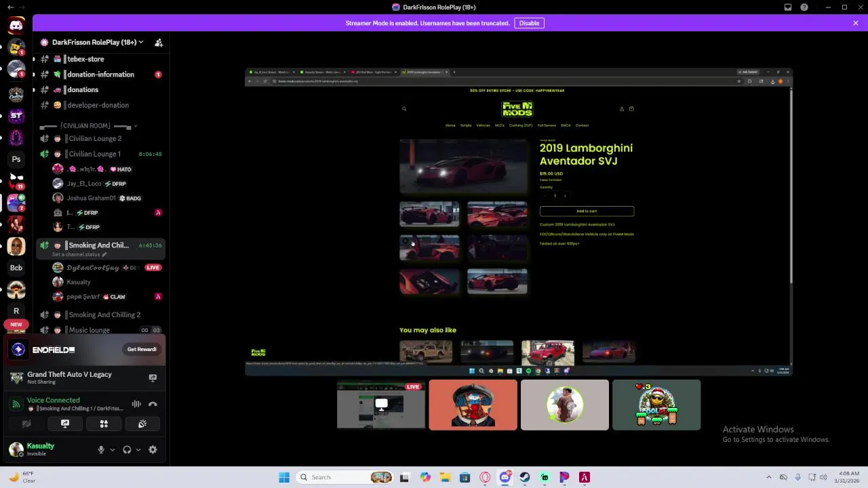Open Windows Start menu

click(284, 477)
